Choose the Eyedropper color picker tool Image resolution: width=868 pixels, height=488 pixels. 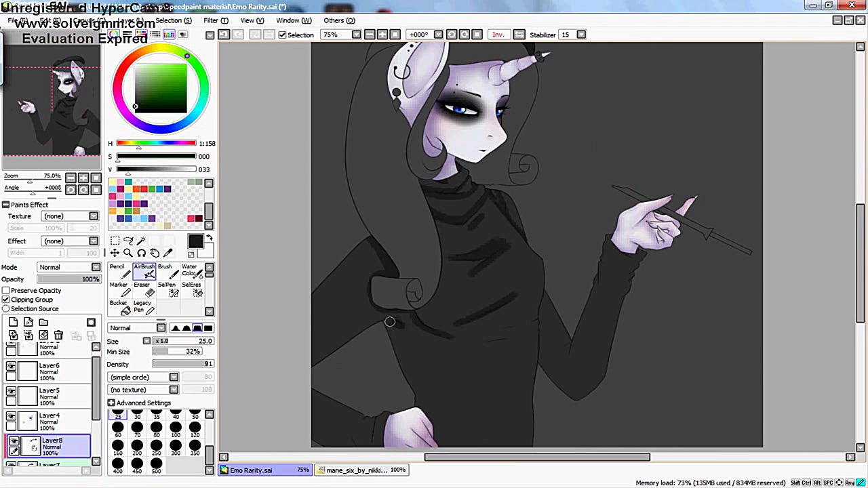(167, 253)
